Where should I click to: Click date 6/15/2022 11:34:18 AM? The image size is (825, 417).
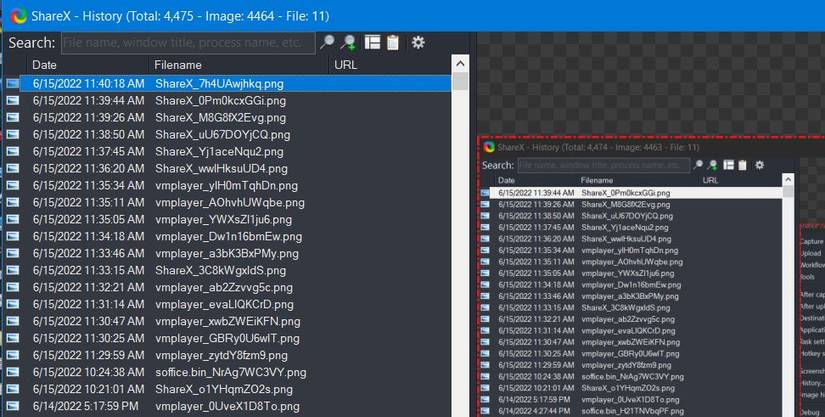point(88,236)
